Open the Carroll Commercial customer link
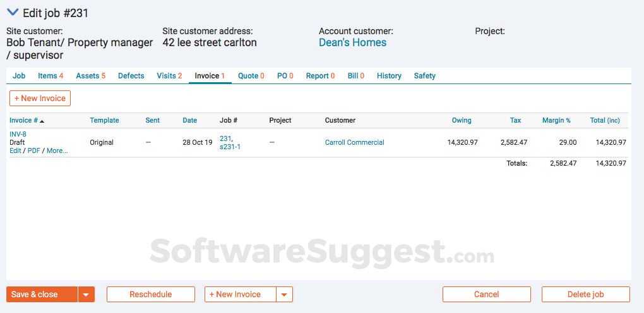 (354, 142)
